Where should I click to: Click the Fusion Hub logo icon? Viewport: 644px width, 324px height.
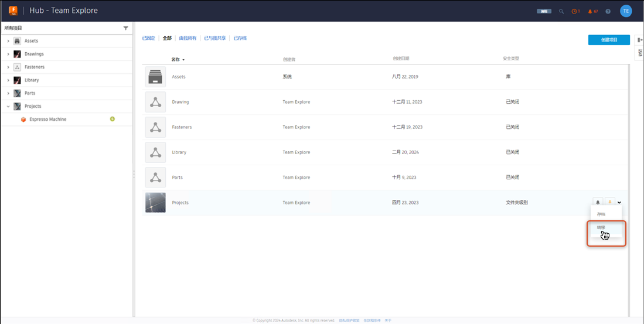pyautogui.click(x=13, y=11)
